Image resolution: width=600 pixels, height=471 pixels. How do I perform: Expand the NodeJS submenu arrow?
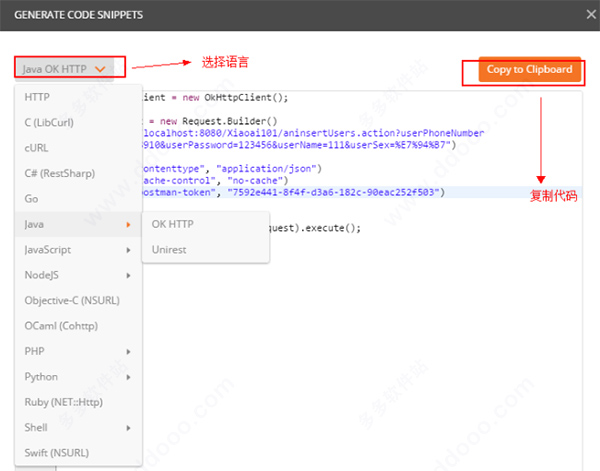[128, 275]
